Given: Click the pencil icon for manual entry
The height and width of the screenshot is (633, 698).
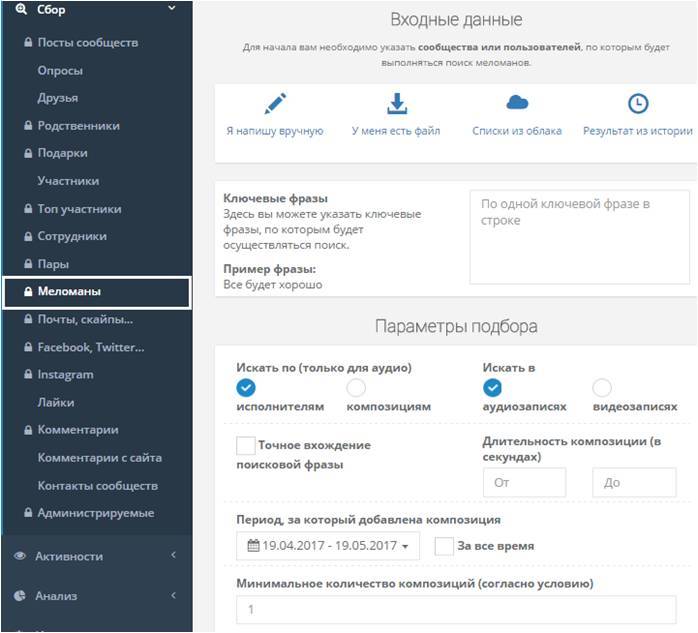Looking at the screenshot, I should click(x=275, y=104).
